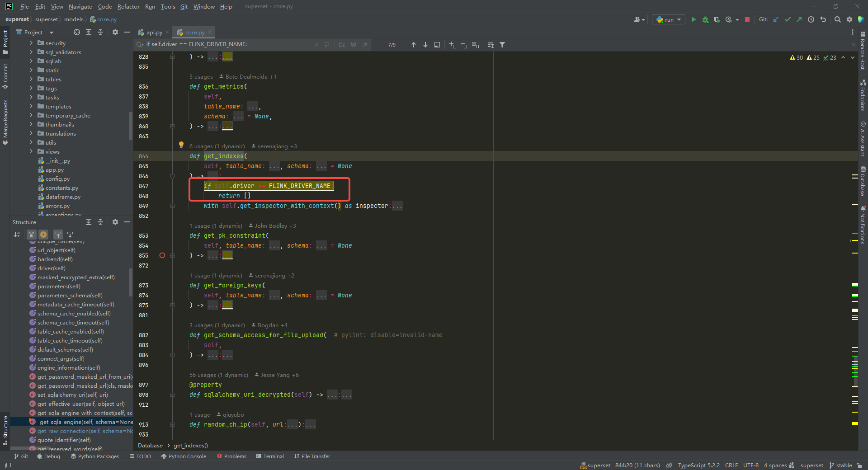The image size is (868, 470).
Task: Open AI Assistant side panel
Action: click(x=863, y=139)
